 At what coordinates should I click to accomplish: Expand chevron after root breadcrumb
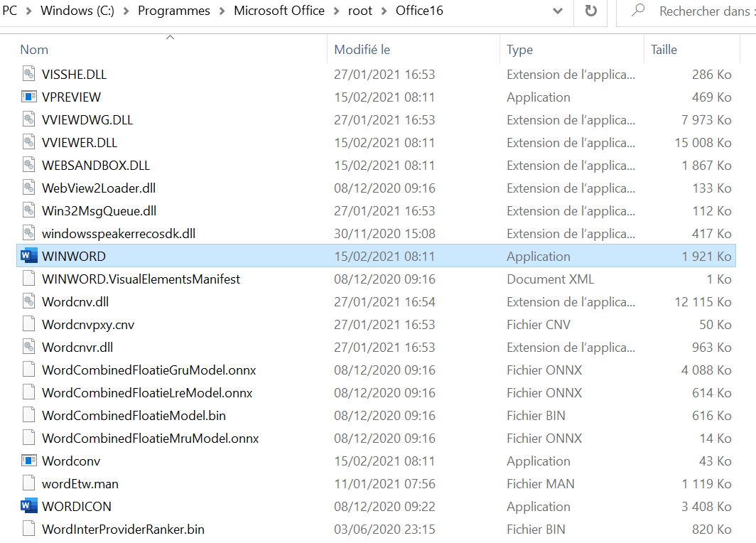384,11
